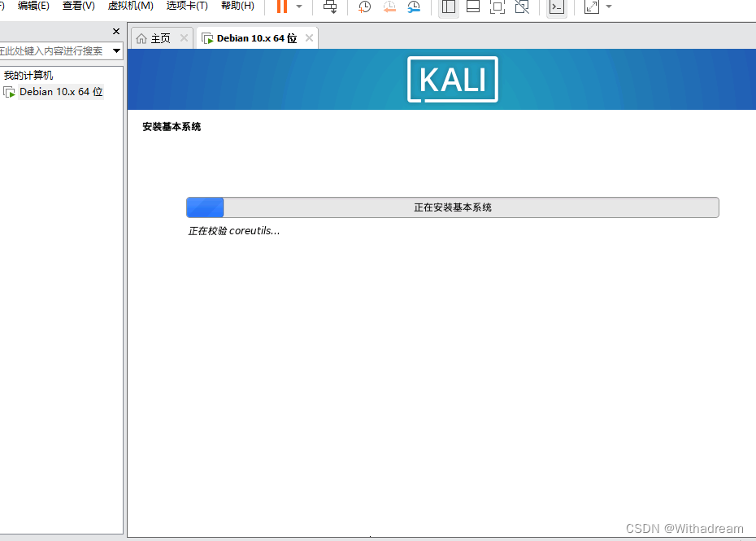The width and height of the screenshot is (756, 541).
Task: Revert to the previous snapshot icon
Action: coord(389,7)
